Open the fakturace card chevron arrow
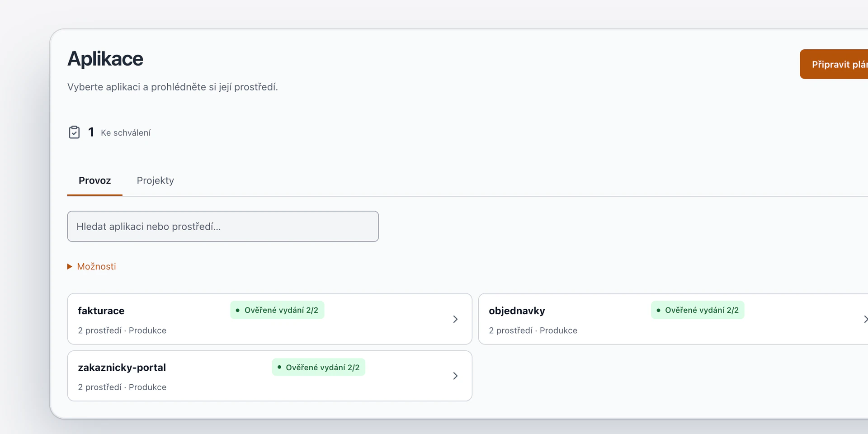The height and width of the screenshot is (434, 868). (x=455, y=319)
